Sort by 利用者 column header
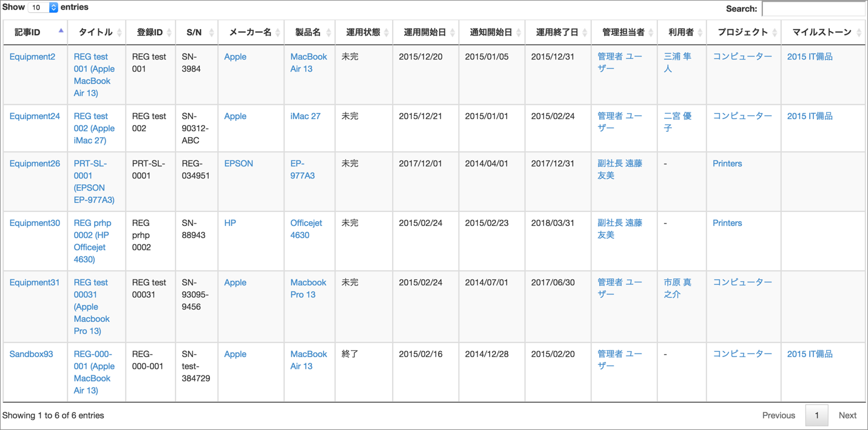The height and width of the screenshot is (430, 868). pos(682,32)
